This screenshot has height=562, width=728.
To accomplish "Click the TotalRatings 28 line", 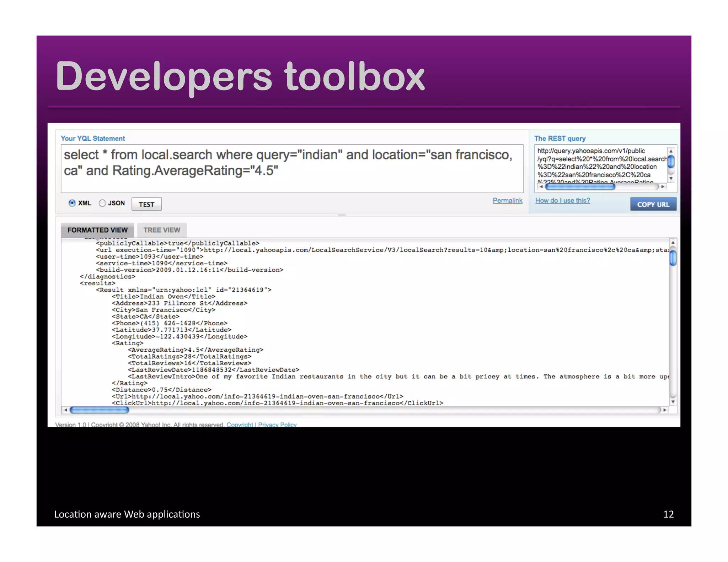I will coord(189,357).
